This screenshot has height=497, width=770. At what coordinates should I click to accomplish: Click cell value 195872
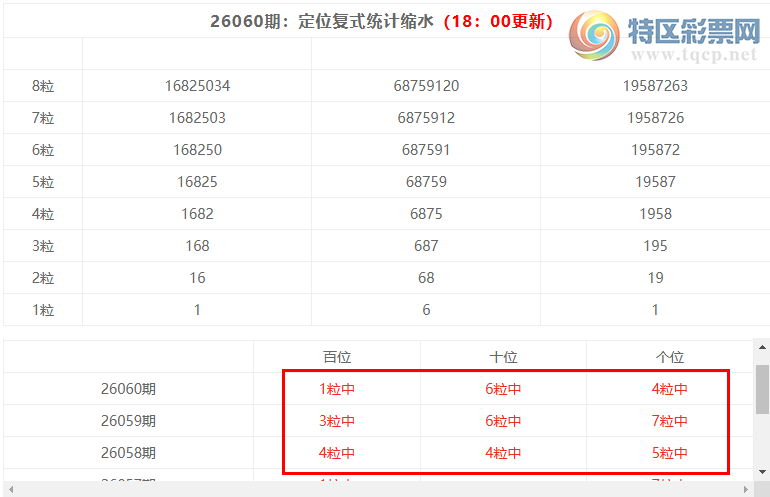coord(655,150)
